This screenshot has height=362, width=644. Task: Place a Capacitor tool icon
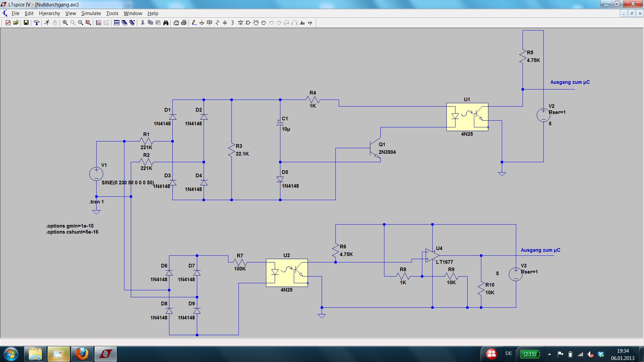[225, 23]
